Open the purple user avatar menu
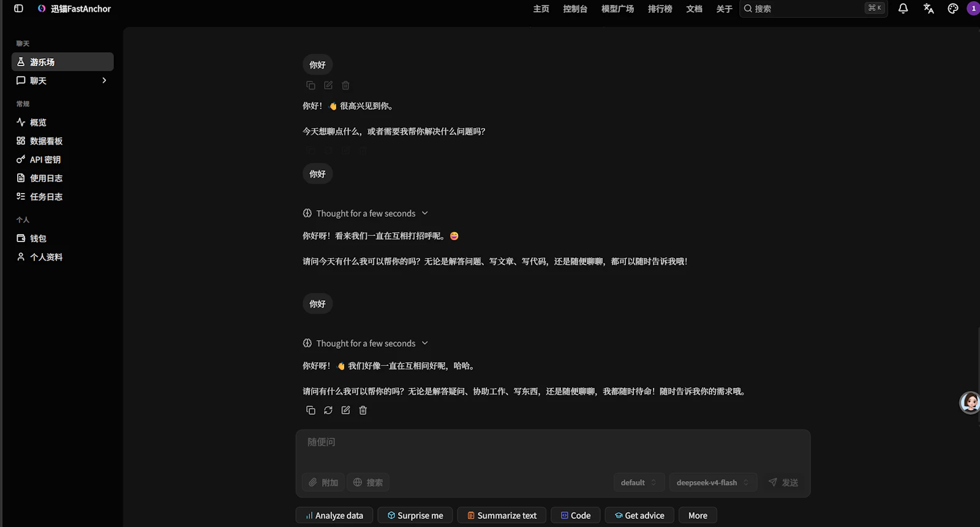The height and width of the screenshot is (527, 980). (973, 9)
